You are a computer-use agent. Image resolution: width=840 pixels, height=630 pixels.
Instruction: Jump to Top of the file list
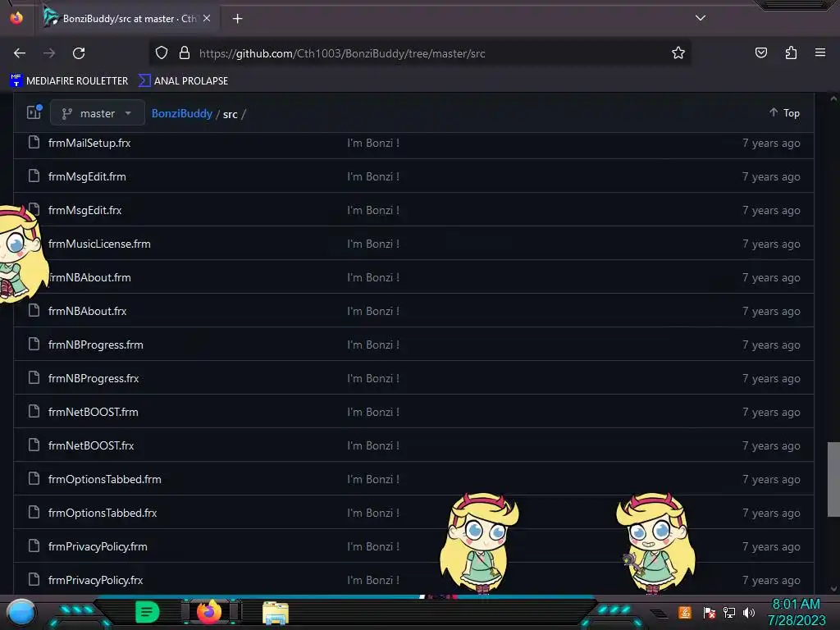[785, 113]
